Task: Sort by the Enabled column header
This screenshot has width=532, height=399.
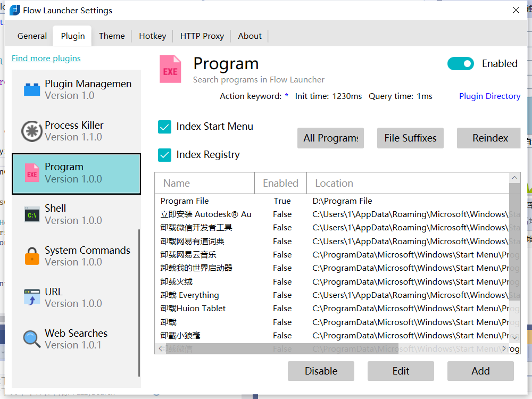Action: pyautogui.click(x=280, y=183)
